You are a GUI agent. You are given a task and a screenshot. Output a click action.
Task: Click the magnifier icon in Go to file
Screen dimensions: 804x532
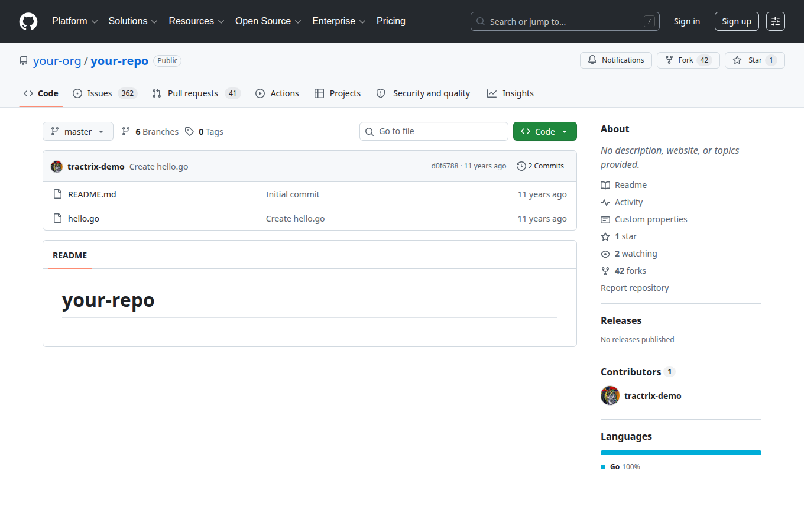pos(369,131)
